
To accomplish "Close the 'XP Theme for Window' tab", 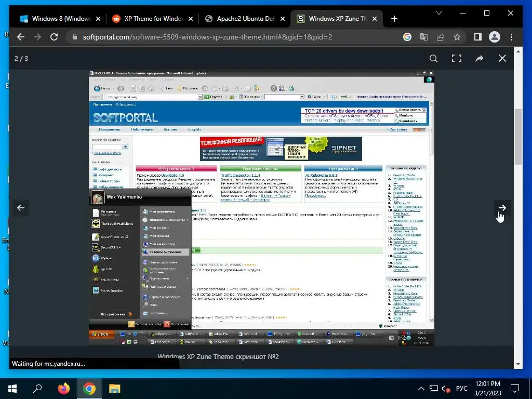I will point(191,19).
